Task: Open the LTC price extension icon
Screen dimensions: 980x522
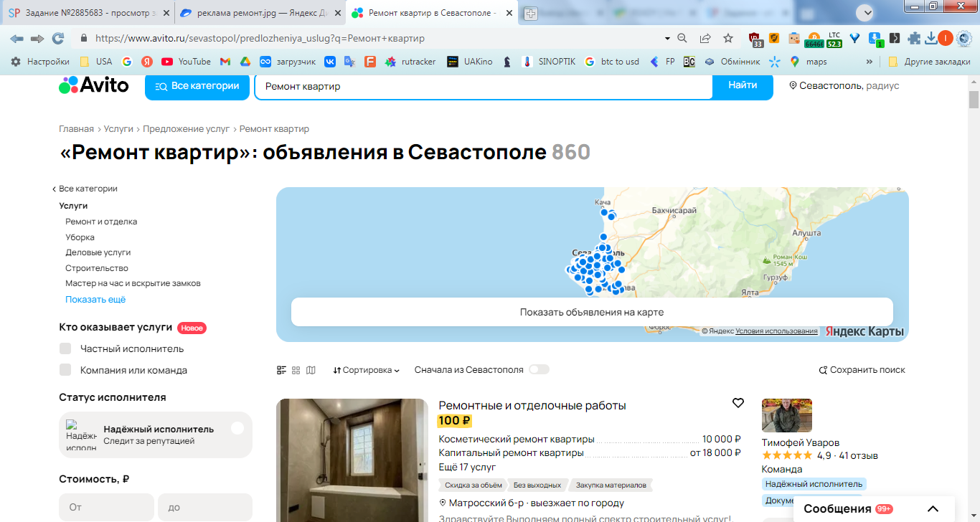Action: click(x=834, y=39)
